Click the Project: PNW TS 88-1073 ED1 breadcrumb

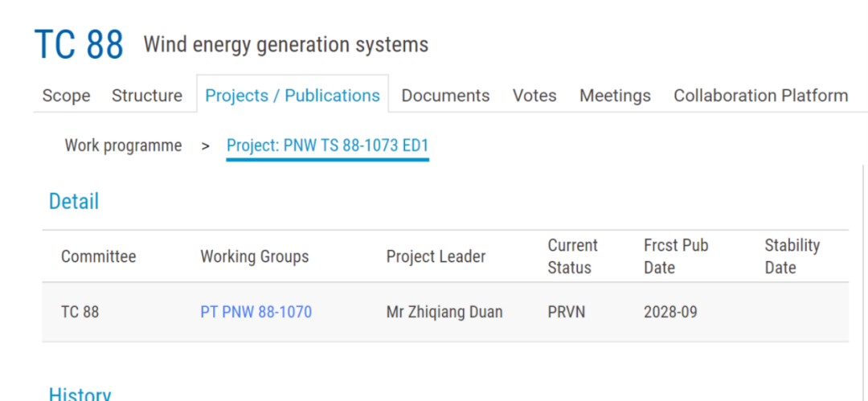[328, 145]
